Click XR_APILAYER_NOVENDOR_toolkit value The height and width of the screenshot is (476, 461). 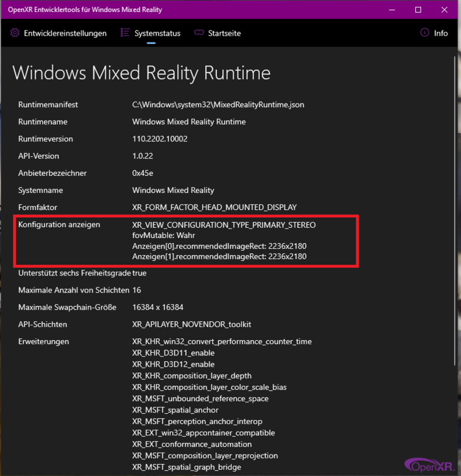coord(192,324)
